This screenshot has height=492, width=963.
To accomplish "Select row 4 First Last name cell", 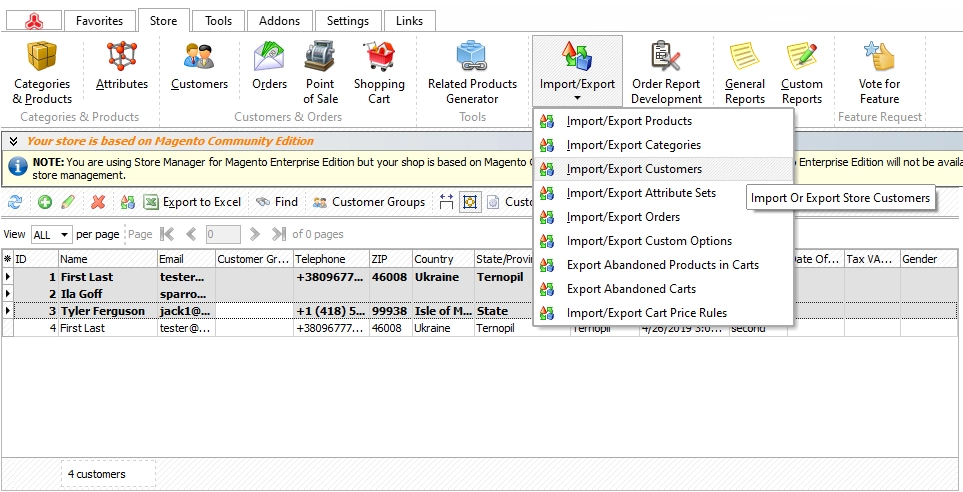I will tap(108, 328).
